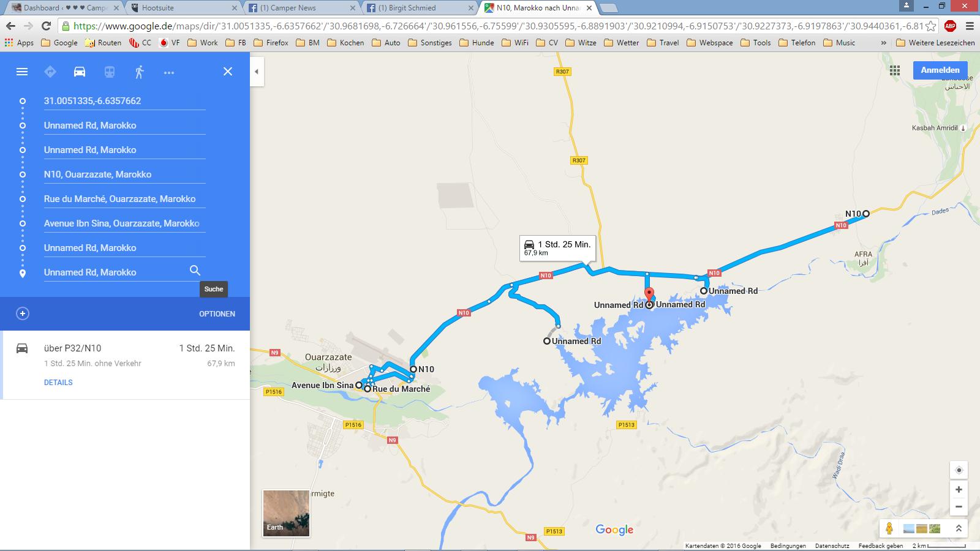Open route DETAILS link
This screenshot has width=980, height=551.
pyautogui.click(x=58, y=383)
